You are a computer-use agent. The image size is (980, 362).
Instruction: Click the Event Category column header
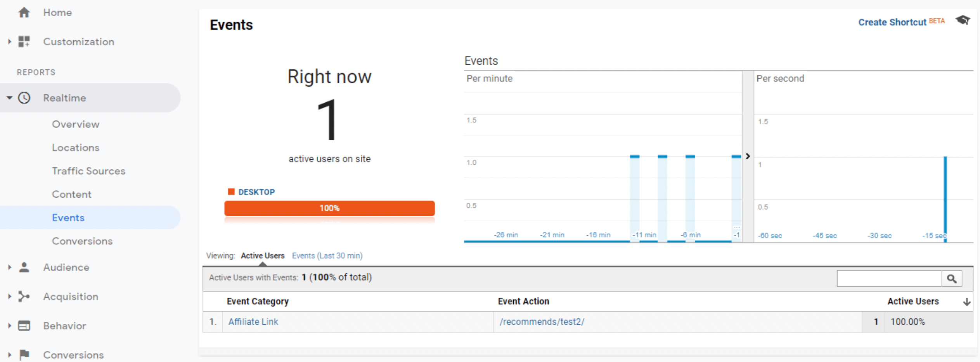click(258, 302)
